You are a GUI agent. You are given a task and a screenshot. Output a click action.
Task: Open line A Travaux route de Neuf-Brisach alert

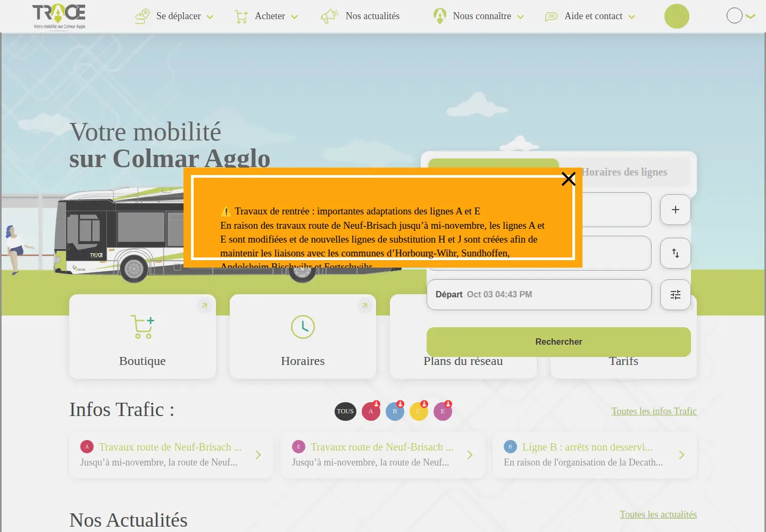tap(171, 455)
